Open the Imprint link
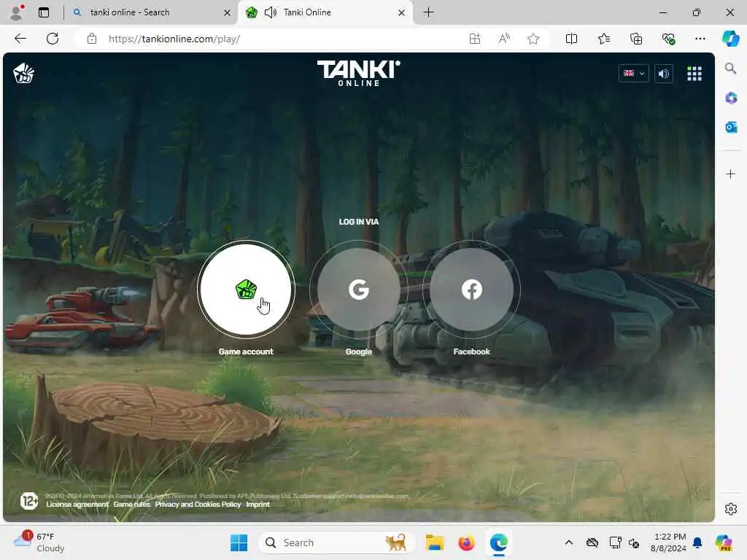 [x=258, y=505]
